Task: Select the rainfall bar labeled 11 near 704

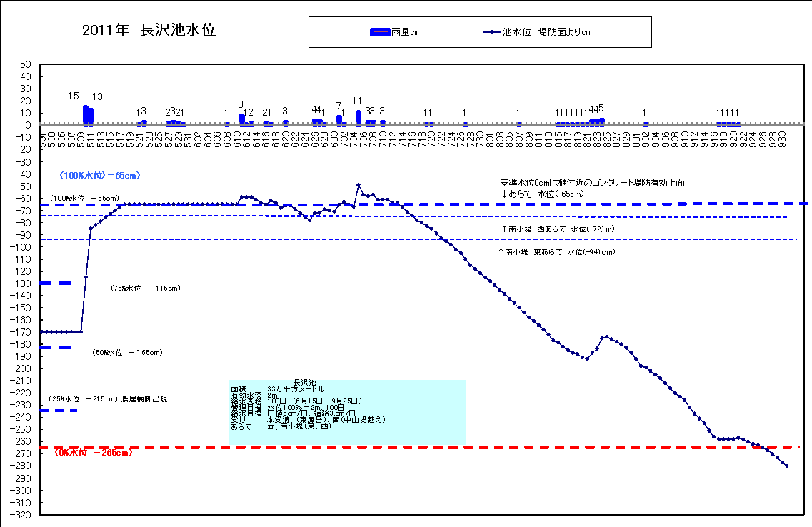Action: [359, 118]
